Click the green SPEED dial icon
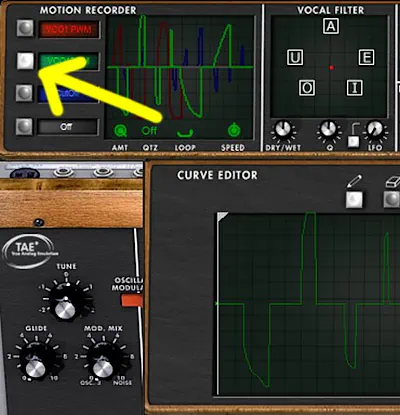400x415 pixels. pyautogui.click(x=234, y=130)
